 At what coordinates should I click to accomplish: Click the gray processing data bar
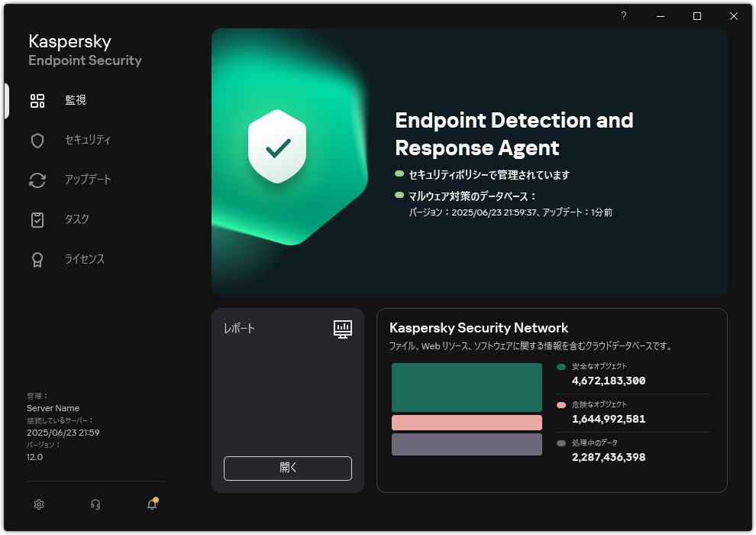coord(467,444)
